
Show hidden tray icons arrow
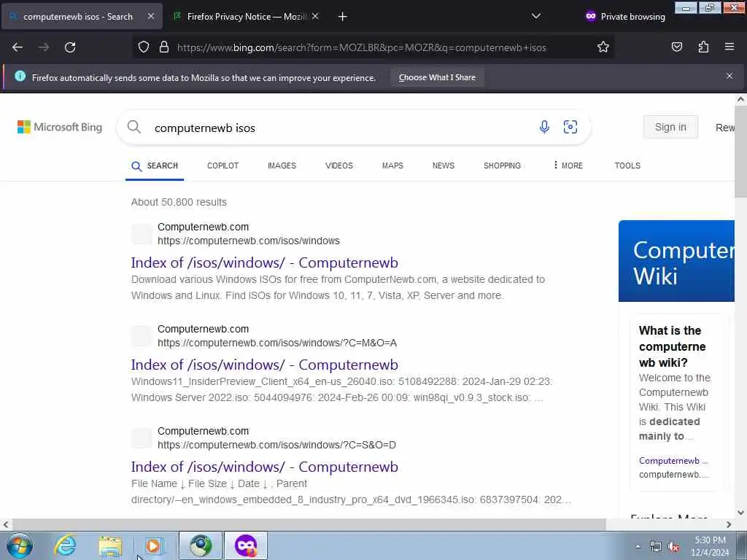click(638, 547)
